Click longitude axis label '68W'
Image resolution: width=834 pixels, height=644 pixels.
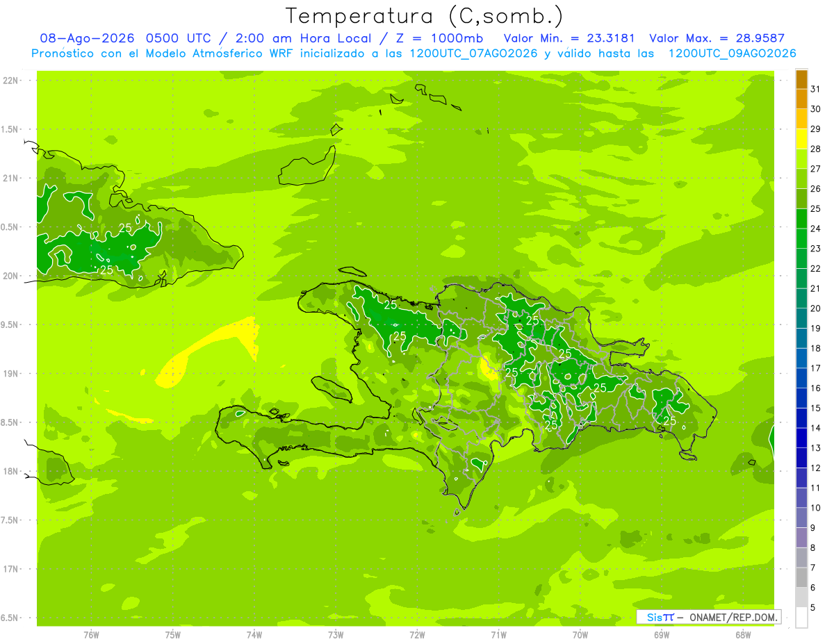click(x=742, y=635)
